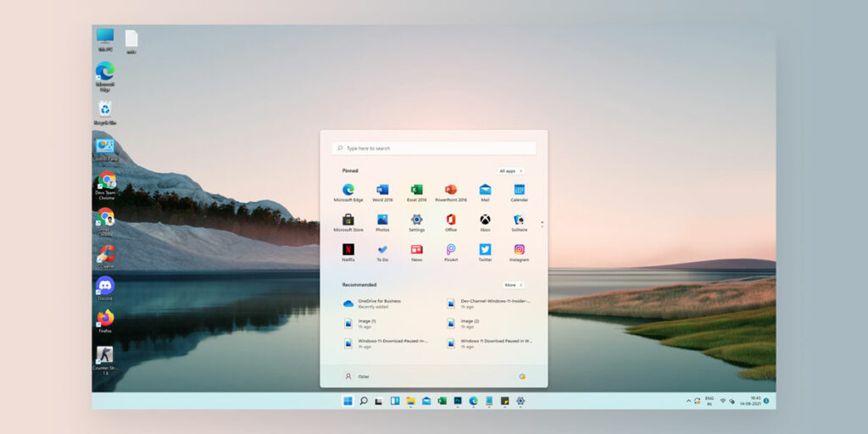Launch PicsArt from pinned apps
This screenshot has height=434, width=868.
click(x=451, y=250)
